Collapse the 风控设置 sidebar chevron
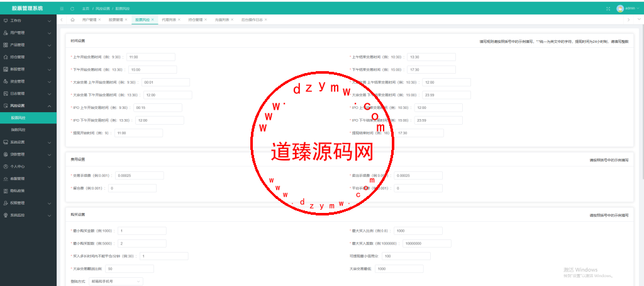 [x=49, y=106]
